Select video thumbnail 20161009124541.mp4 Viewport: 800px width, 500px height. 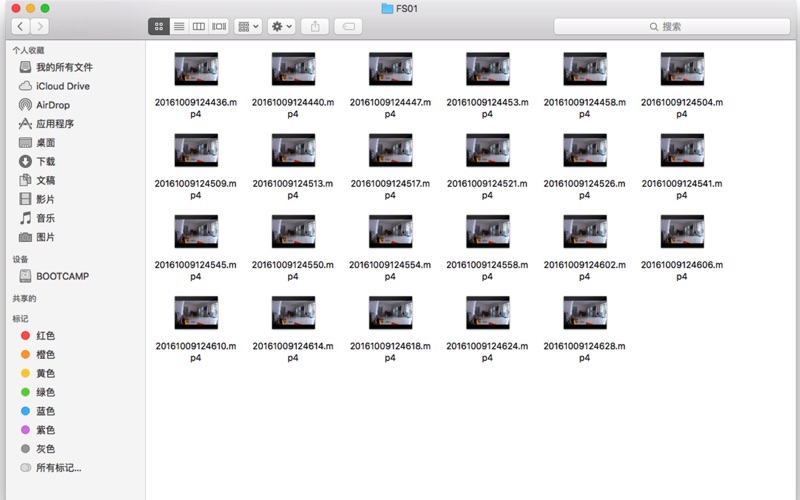[682, 150]
